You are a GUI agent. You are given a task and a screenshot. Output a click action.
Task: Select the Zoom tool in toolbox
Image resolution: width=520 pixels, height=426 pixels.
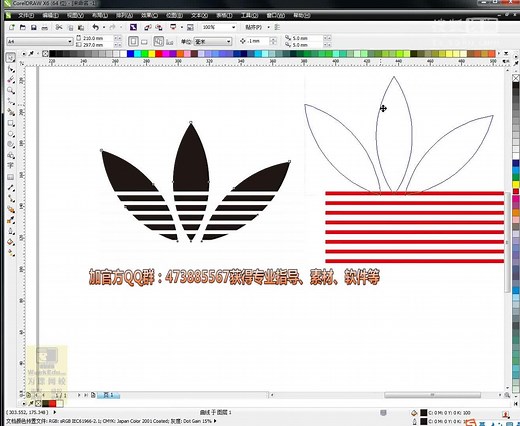click(x=11, y=91)
